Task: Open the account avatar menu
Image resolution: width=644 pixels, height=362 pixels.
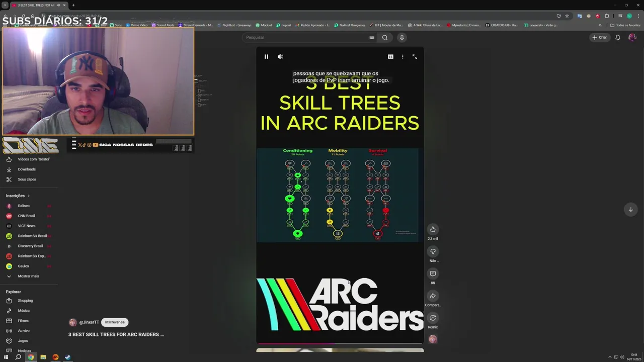Action: point(632,37)
